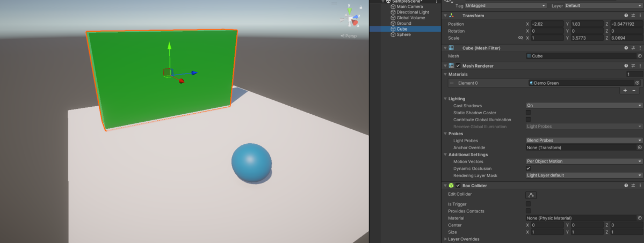Open Mesh Renderer presets icon
644x243 pixels.
coord(633,65)
